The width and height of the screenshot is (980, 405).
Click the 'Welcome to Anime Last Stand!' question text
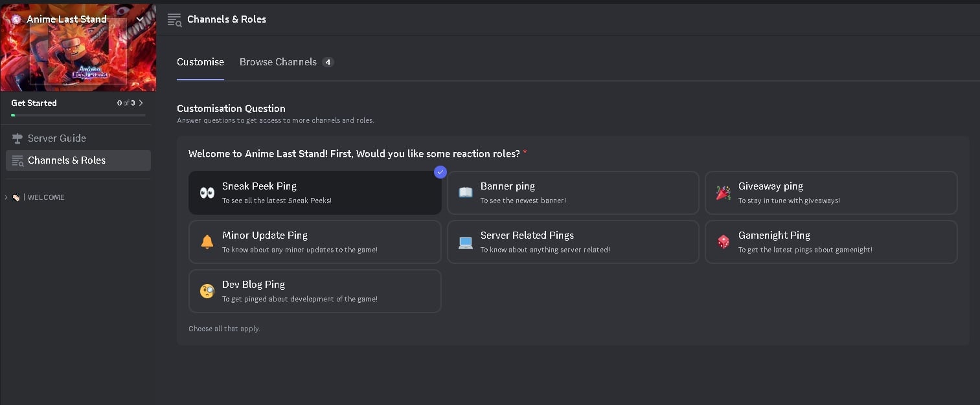pos(354,153)
